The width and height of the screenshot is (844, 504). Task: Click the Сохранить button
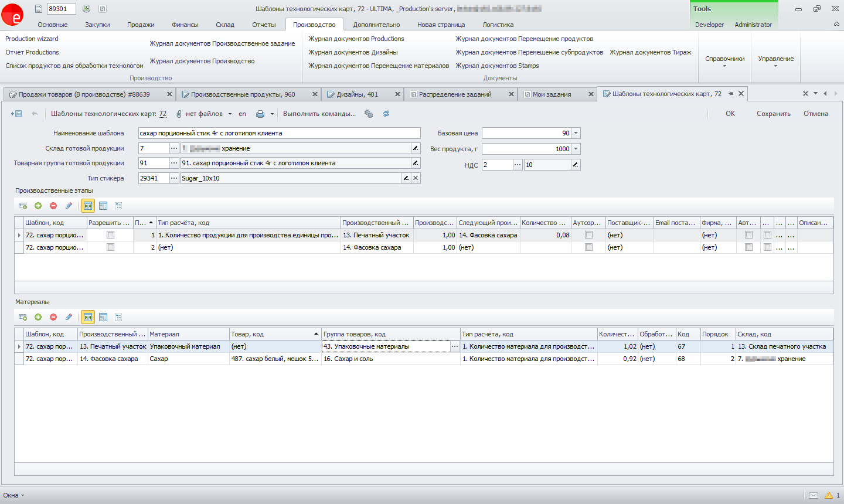point(773,114)
